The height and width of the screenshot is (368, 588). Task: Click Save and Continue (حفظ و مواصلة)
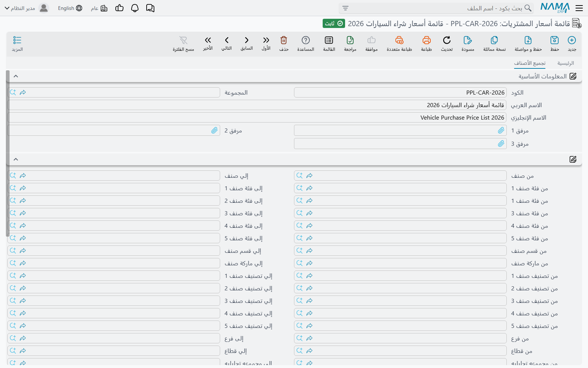tap(528, 40)
